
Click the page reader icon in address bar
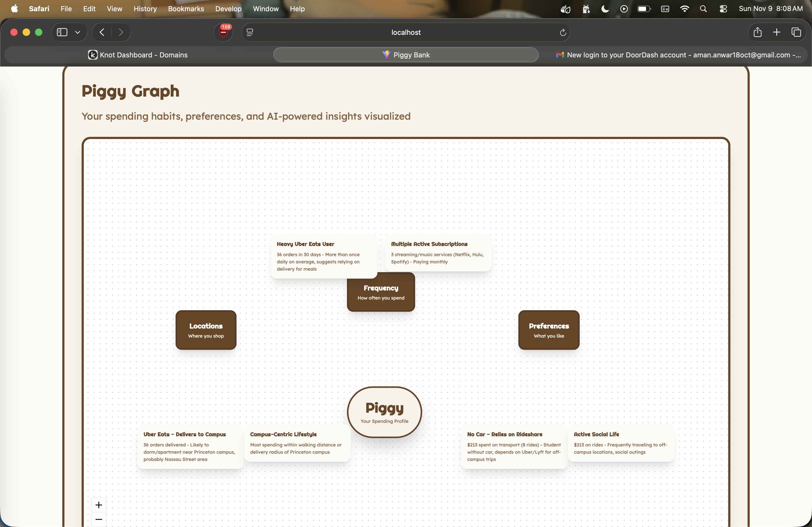(x=250, y=32)
